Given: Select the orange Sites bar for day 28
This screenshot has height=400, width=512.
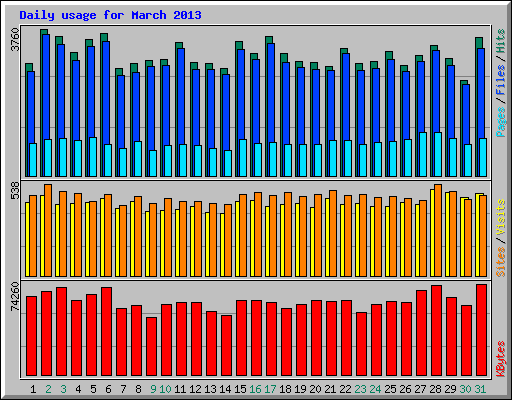Looking at the screenshot, I should click(x=438, y=230).
